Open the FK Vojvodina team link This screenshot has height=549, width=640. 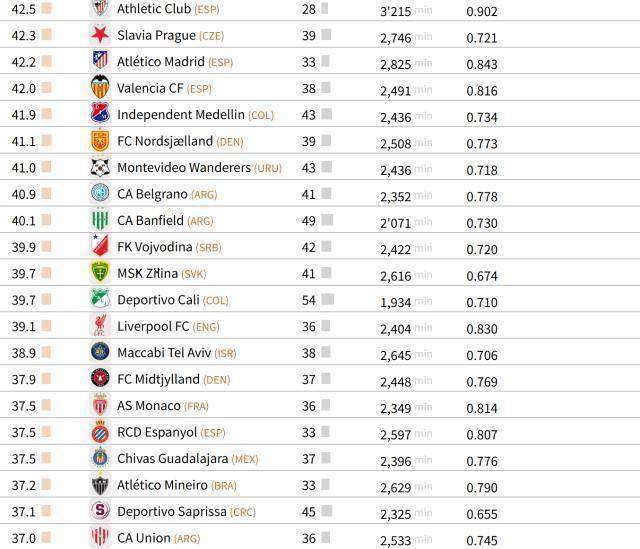point(152,247)
